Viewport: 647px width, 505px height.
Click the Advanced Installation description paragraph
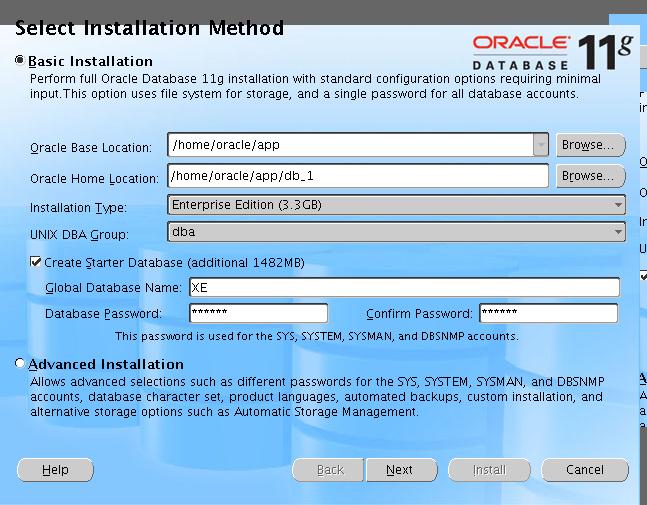pyautogui.click(x=317, y=396)
